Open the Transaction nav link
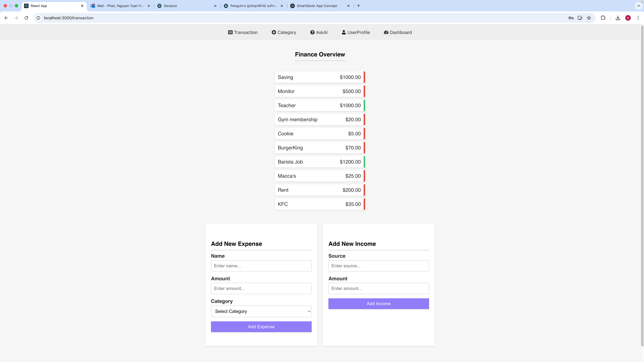 click(243, 32)
